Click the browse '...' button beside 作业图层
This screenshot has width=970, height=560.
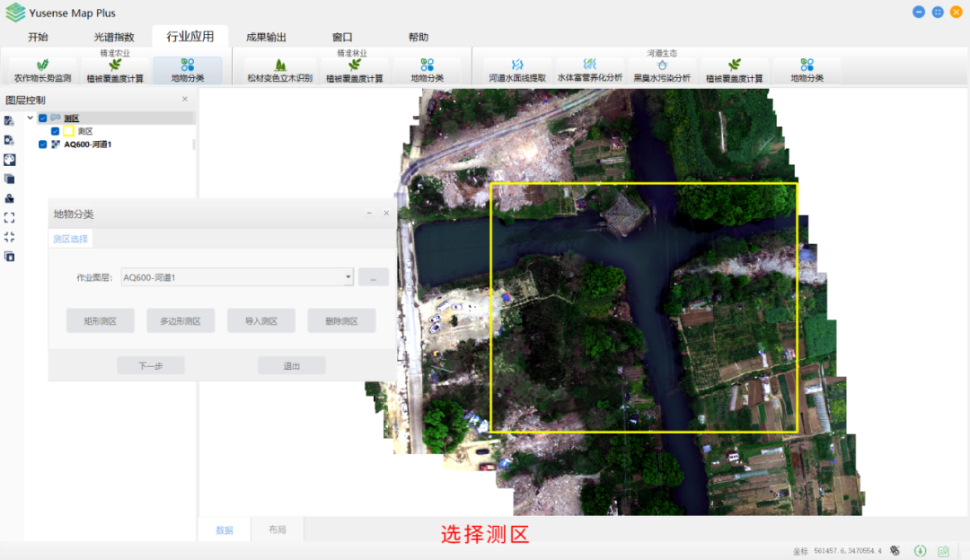[x=374, y=277]
